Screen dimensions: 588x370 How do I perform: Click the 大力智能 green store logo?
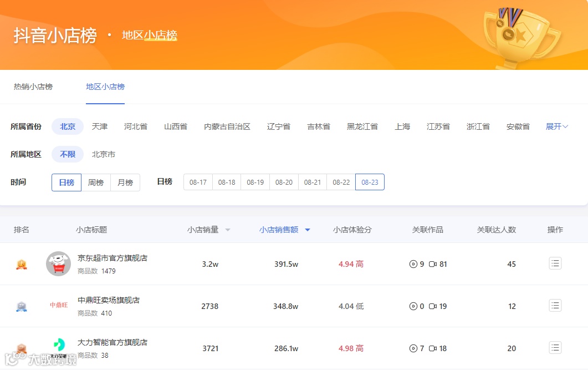(x=59, y=344)
